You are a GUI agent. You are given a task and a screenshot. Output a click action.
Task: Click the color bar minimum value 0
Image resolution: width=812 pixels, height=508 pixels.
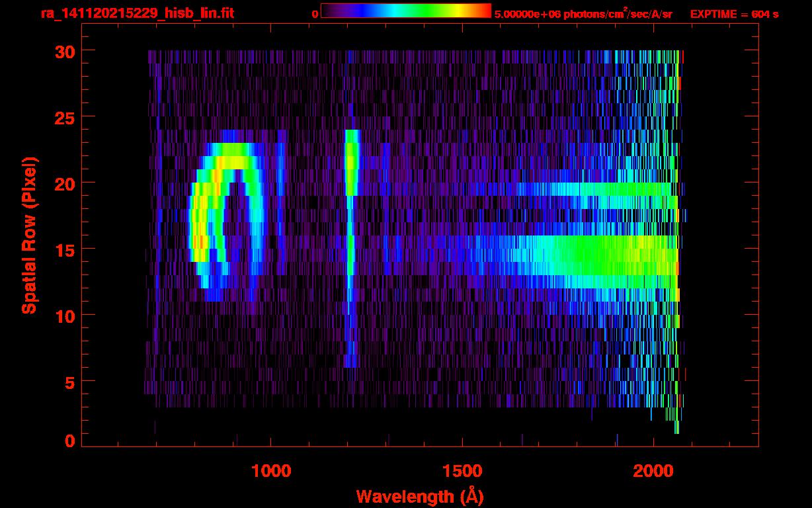pos(315,14)
